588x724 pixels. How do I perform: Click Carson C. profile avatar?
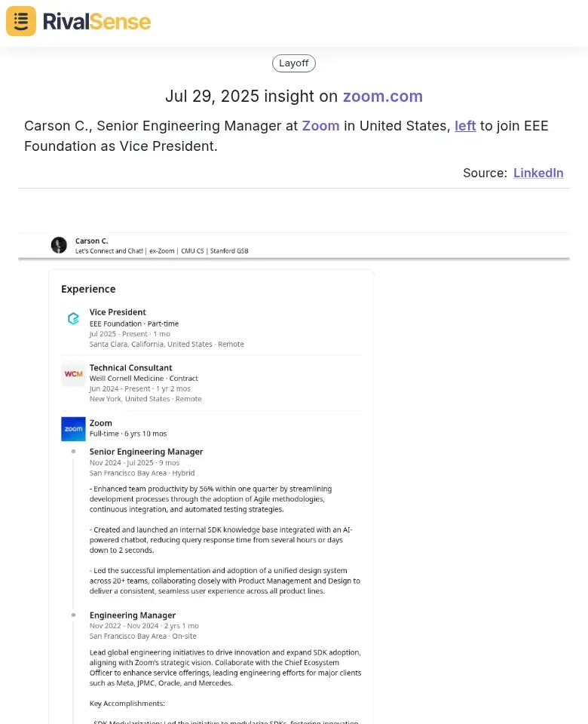tap(59, 245)
